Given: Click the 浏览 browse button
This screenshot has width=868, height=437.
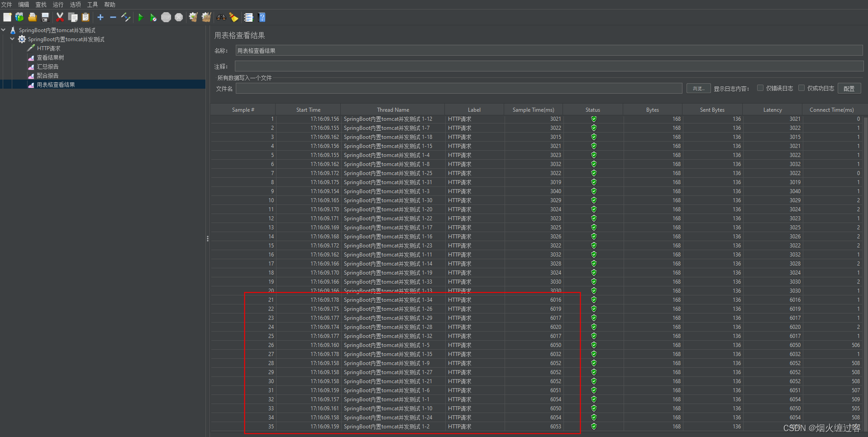Looking at the screenshot, I should pos(698,89).
